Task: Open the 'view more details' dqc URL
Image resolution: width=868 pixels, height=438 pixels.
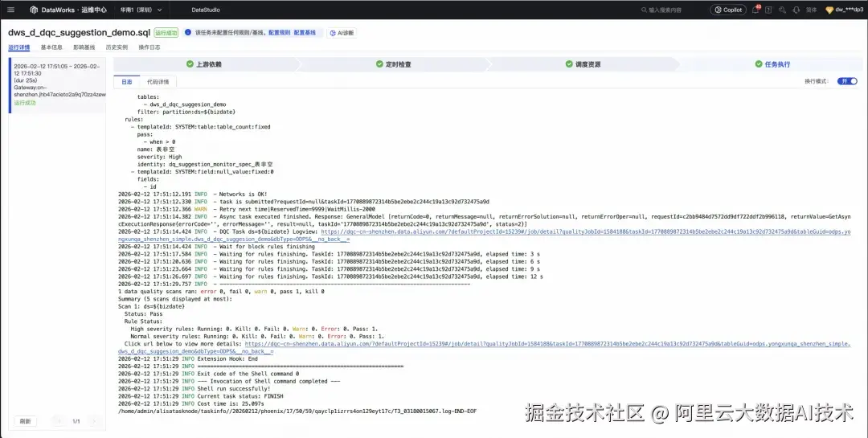Action: [x=484, y=347]
